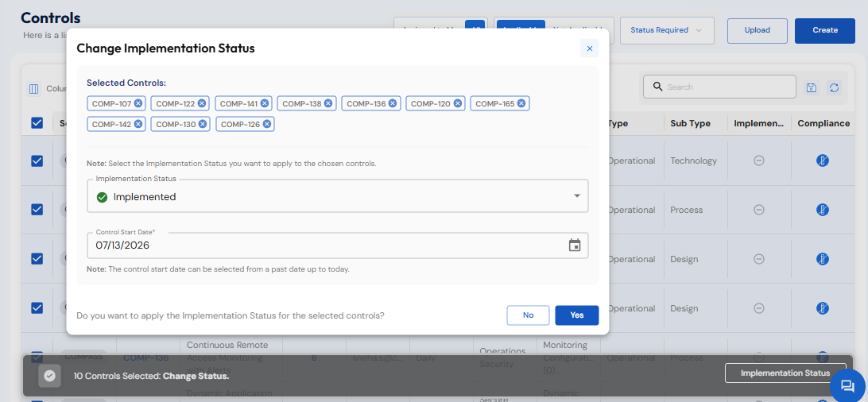Click the COMP-107 chip label
The width and height of the screenshot is (868, 402).
[111, 103]
